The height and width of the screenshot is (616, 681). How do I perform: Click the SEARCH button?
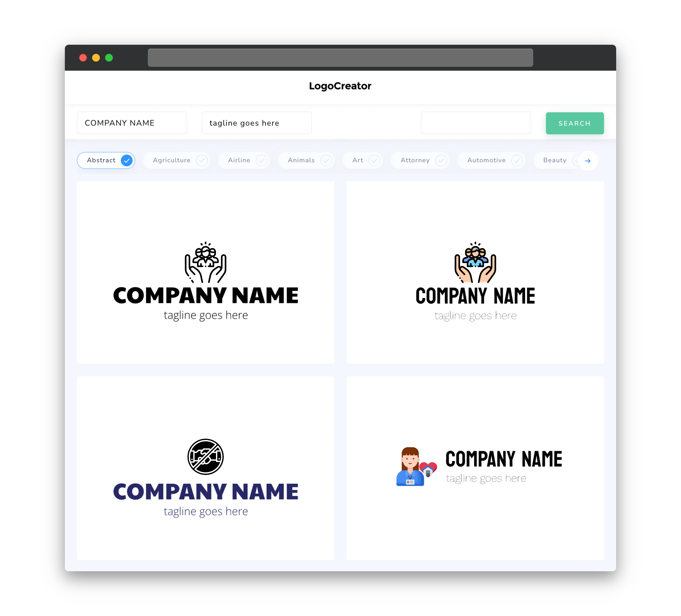pyautogui.click(x=574, y=123)
